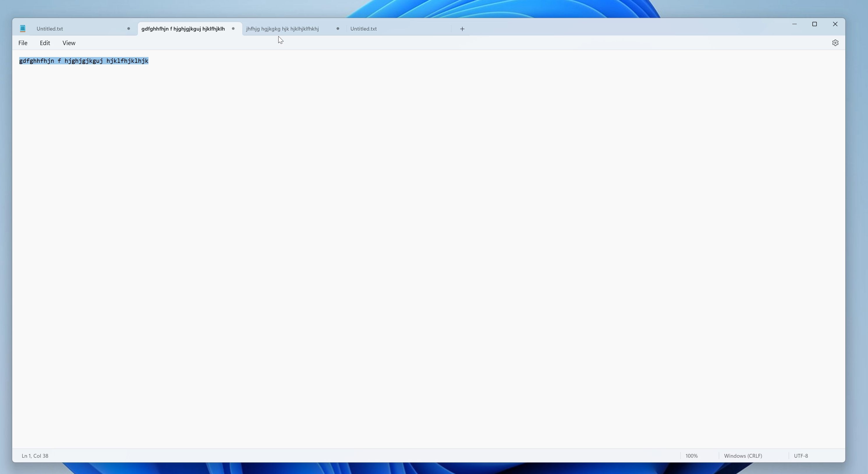Open the View menu
This screenshot has width=868, height=474.
[x=69, y=43]
